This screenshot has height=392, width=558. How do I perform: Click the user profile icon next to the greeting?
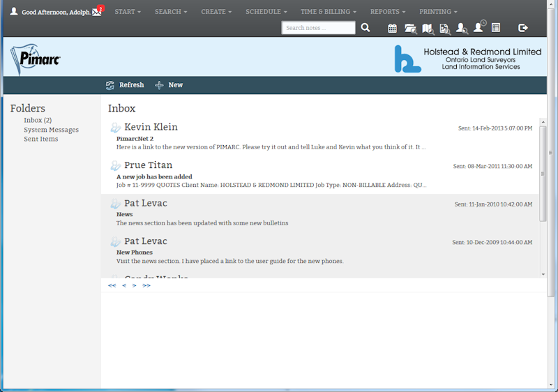click(x=14, y=11)
